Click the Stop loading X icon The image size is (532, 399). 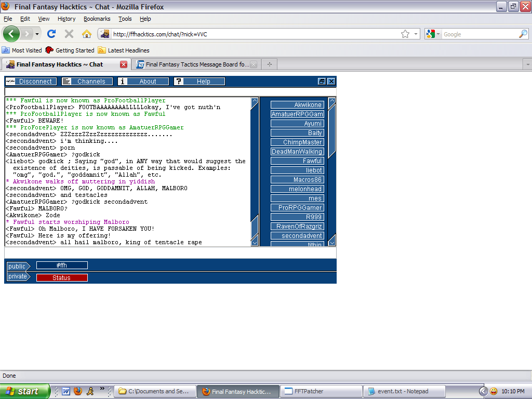click(x=69, y=34)
